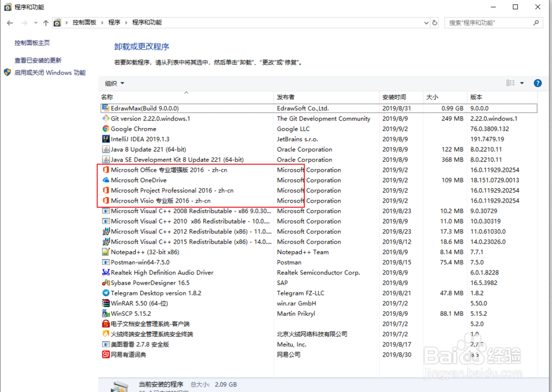The width and height of the screenshot is (552, 392).
Task: Click the Telegram FZ-LLC publisher cell
Action: pyautogui.click(x=301, y=293)
